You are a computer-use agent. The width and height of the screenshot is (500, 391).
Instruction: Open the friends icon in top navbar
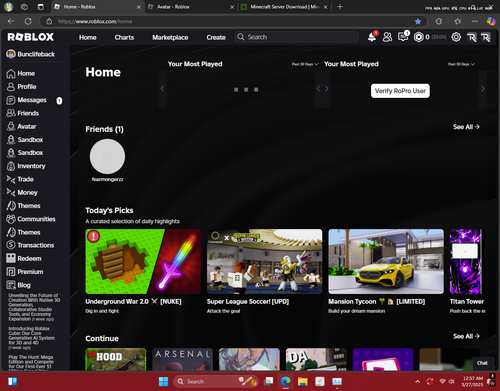(x=387, y=37)
